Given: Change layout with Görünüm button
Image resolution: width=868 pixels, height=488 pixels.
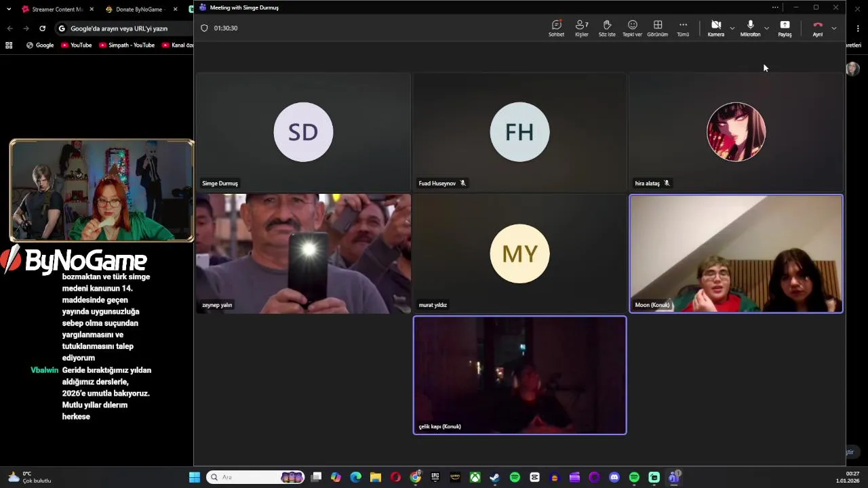Looking at the screenshot, I should 658,28.
